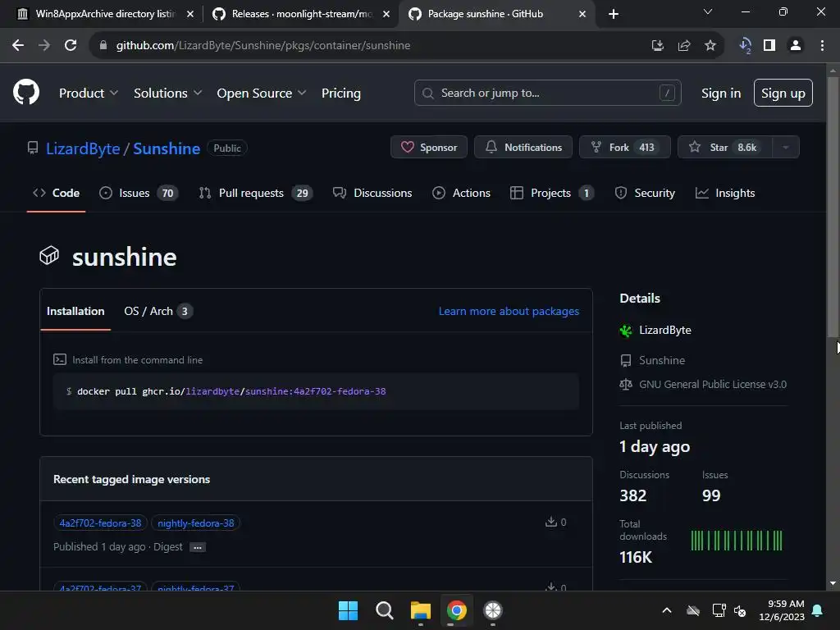Viewport: 840px width, 630px height.
Task: Open the LizardByte owner link
Action: [x=83, y=148]
